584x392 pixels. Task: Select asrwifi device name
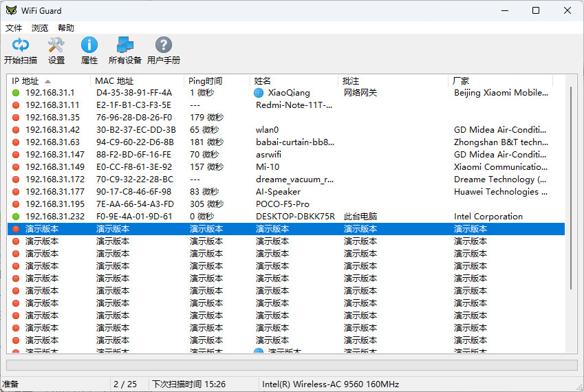(268, 155)
